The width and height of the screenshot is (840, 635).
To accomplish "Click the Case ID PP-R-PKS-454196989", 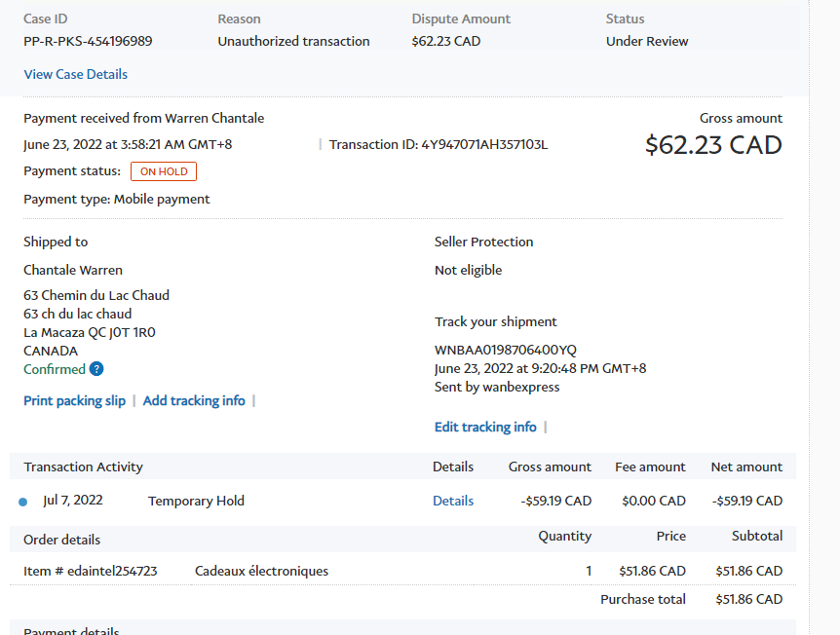I will point(88,41).
